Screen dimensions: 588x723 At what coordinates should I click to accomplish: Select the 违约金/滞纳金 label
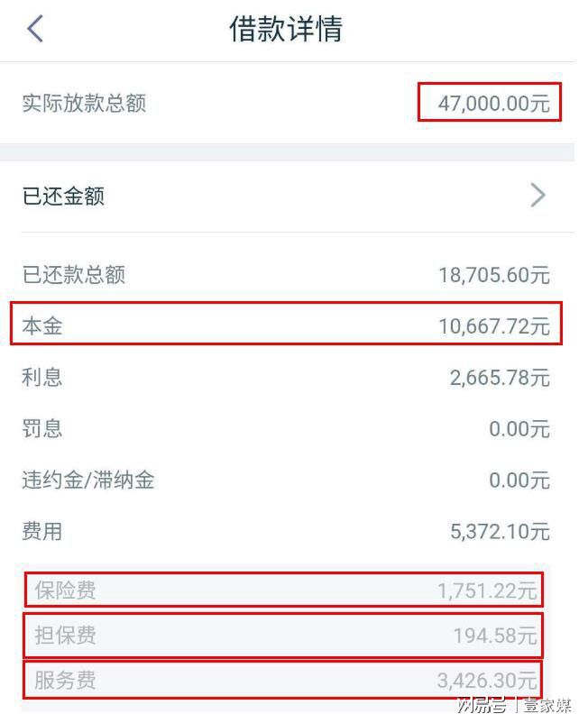tap(88, 480)
